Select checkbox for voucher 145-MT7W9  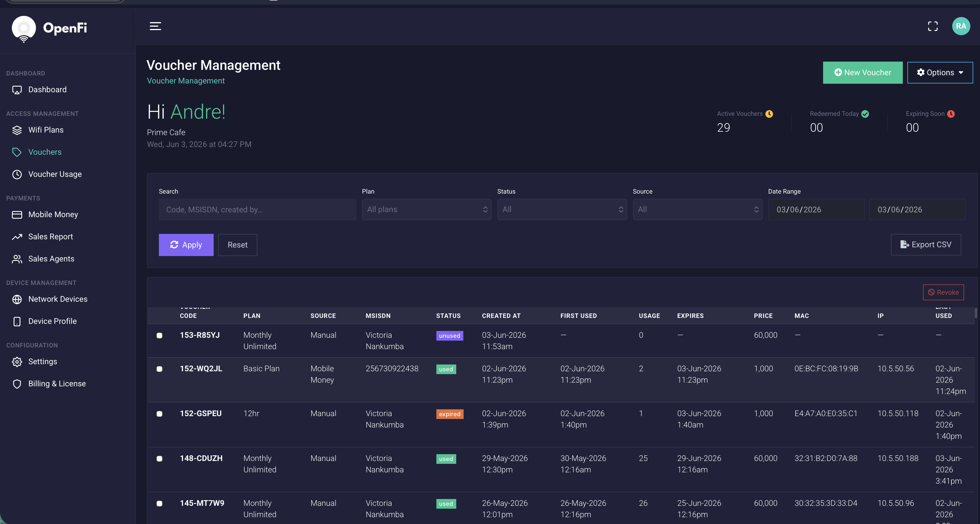(x=159, y=504)
